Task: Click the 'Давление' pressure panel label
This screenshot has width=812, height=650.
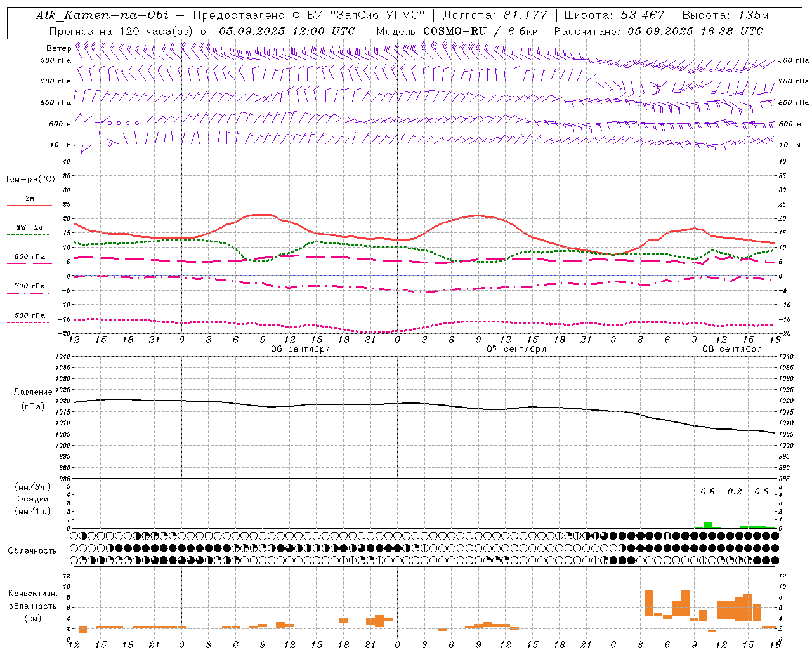Action: 33,392
